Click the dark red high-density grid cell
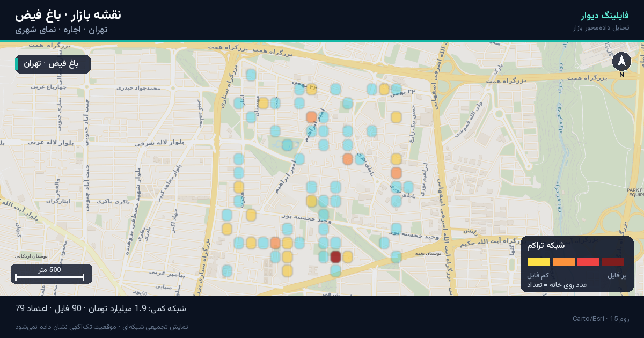The image size is (644, 338). pyautogui.click(x=335, y=256)
